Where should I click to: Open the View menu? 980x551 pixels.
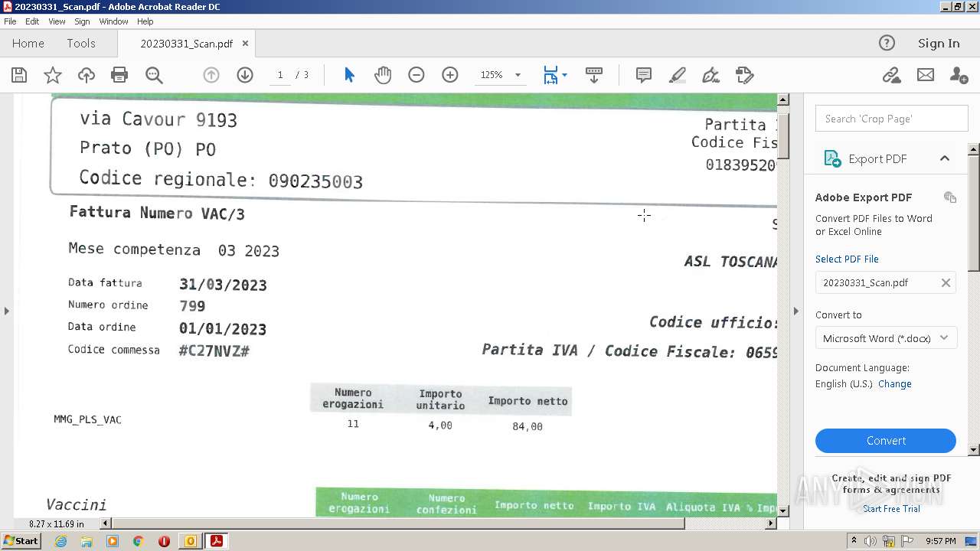click(x=57, y=21)
